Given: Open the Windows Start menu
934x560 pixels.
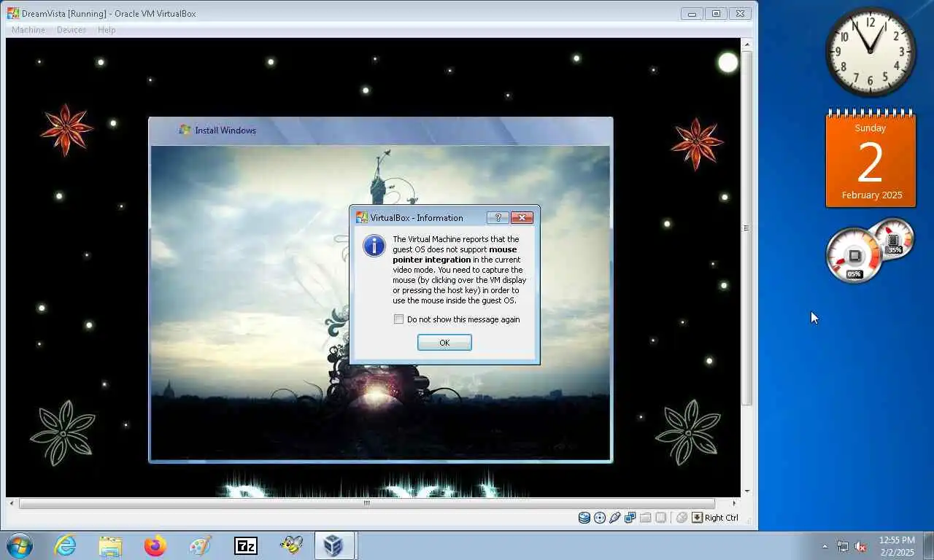Looking at the screenshot, I should [x=19, y=545].
